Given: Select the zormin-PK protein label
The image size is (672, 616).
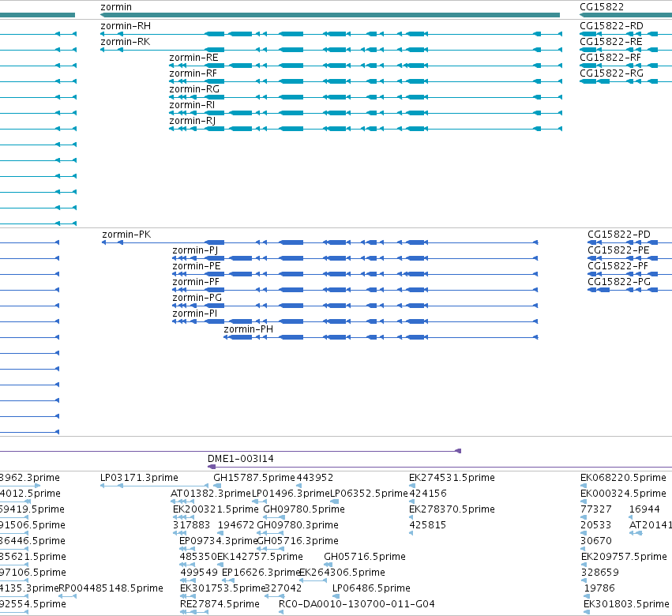Looking at the screenshot, I should point(126,235).
